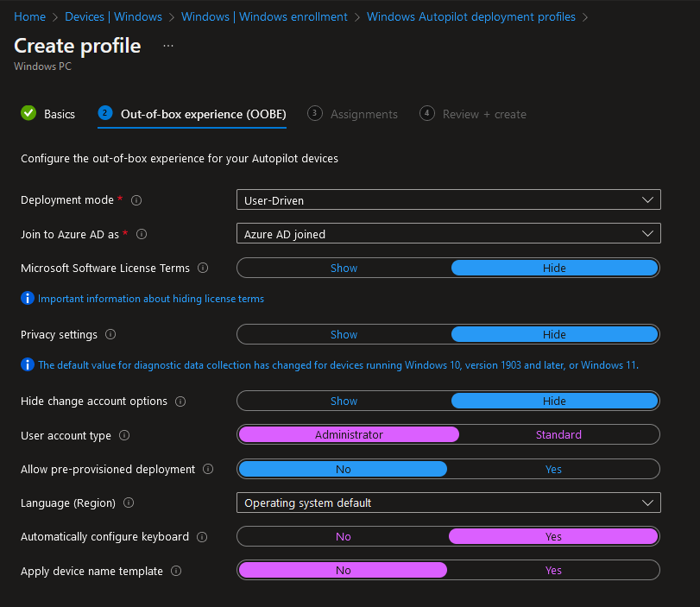Open the ellipsis menu beside Create profile

(x=167, y=46)
